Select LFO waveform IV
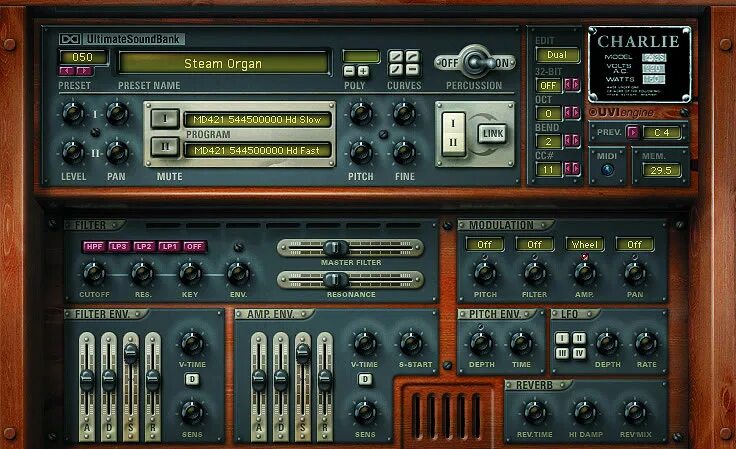736x449 pixels. (x=579, y=353)
